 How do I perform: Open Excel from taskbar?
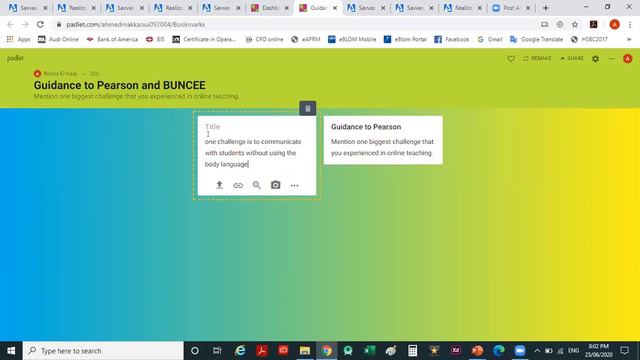pos(369,351)
